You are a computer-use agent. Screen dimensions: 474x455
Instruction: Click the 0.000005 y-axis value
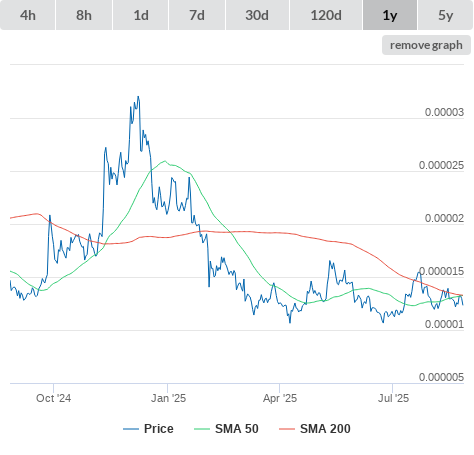click(441, 377)
